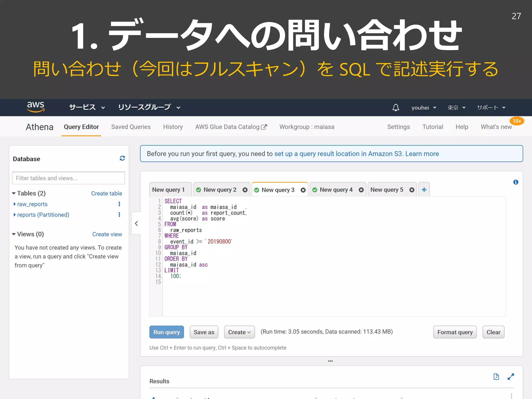Open the リソースグループ dropdown
The image size is (532, 399).
coord(149,107)
